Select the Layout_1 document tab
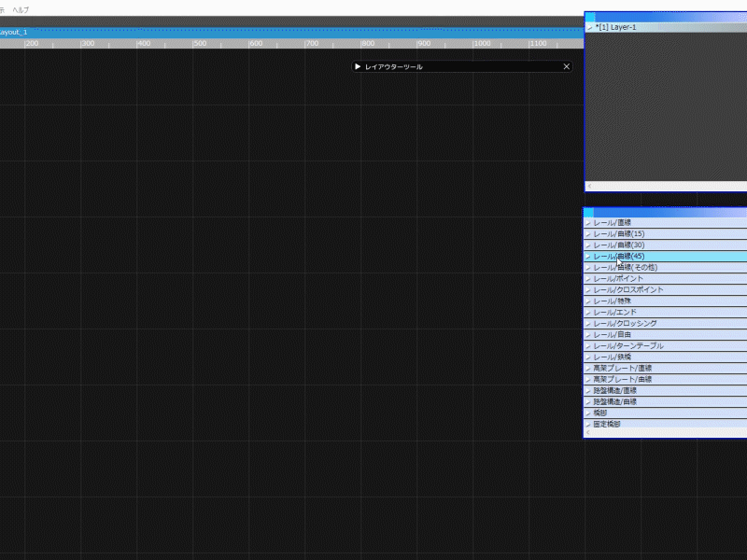 coord(14,32)
